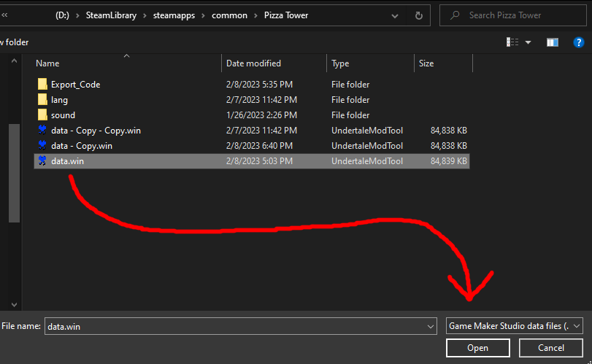Toggle the preview pane icon
This screenshot has height=364, width=592.
click(x=553, y=42)
